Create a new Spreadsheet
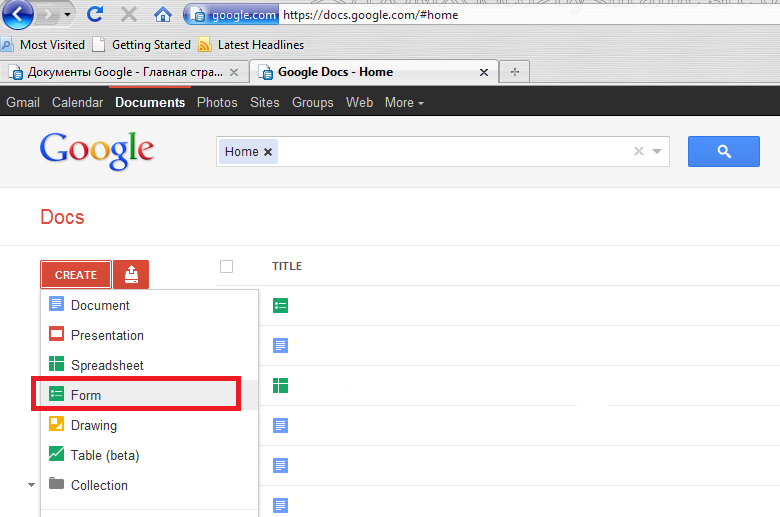Screen dimensions: 780x517 click(x=149, y=365)
